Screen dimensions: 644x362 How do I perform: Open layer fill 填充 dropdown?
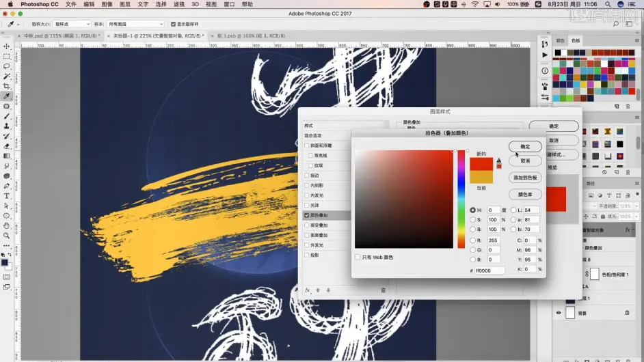636,216
